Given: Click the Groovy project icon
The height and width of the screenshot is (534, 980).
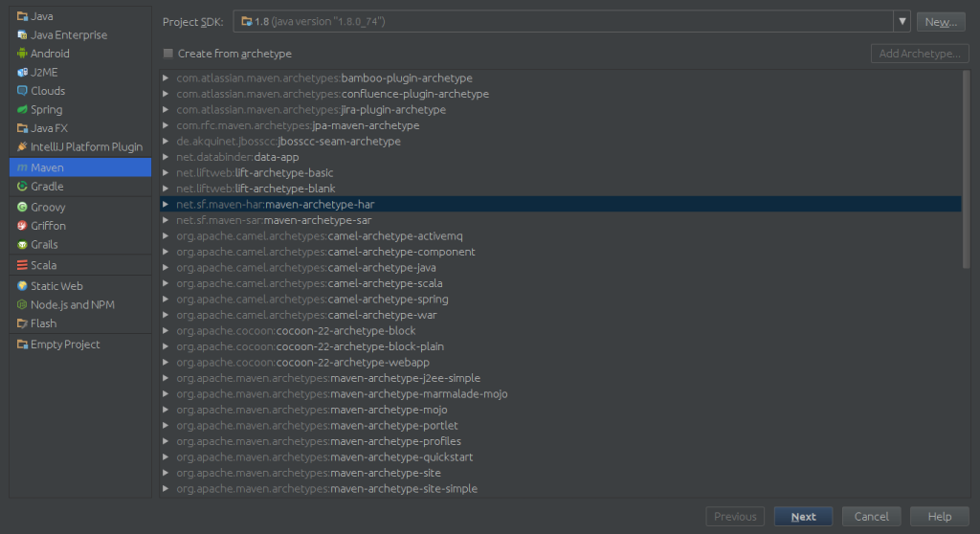Looking at the screenshot, I should coord(22,207).
